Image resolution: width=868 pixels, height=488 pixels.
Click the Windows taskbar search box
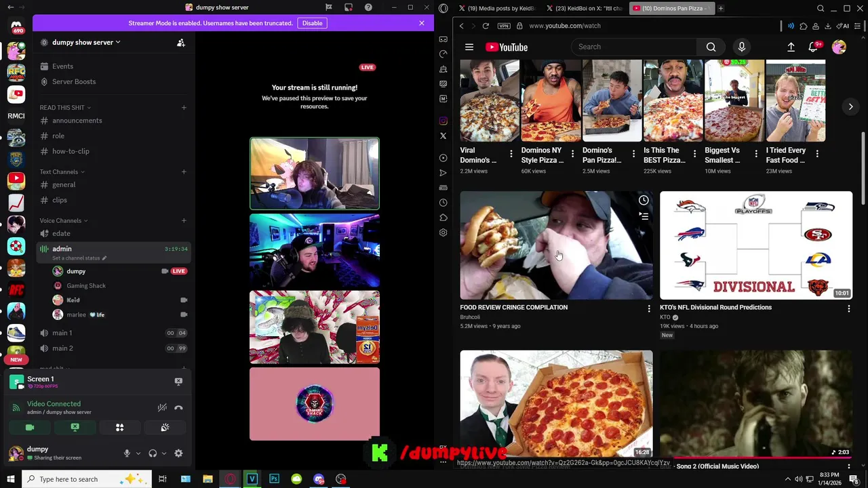(88, 479)
